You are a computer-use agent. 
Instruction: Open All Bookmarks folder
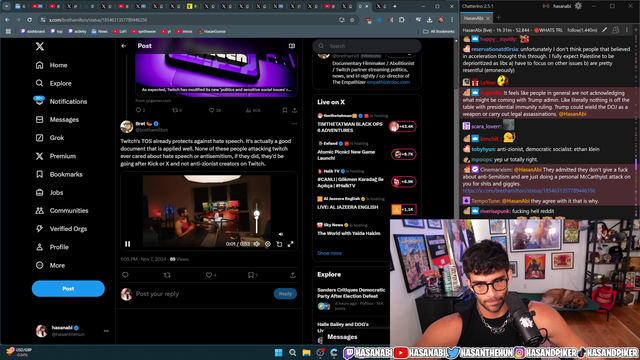click(438, 31)
